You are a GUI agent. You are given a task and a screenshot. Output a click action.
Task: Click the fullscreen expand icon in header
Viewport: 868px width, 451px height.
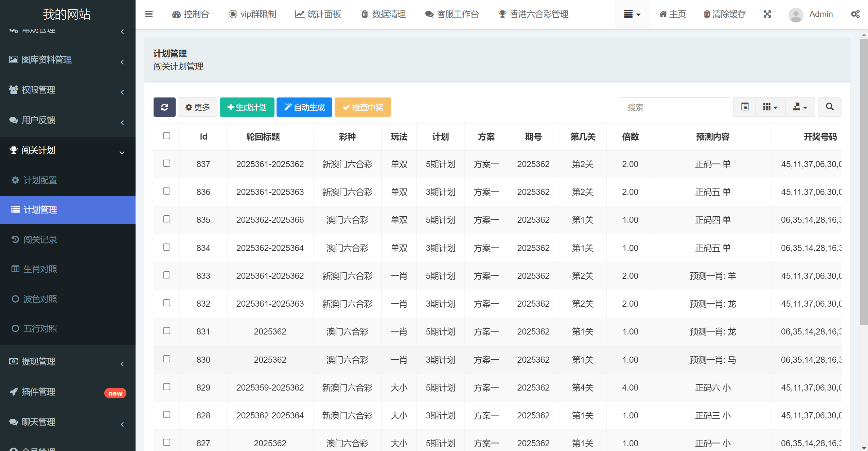pos(767,14)
